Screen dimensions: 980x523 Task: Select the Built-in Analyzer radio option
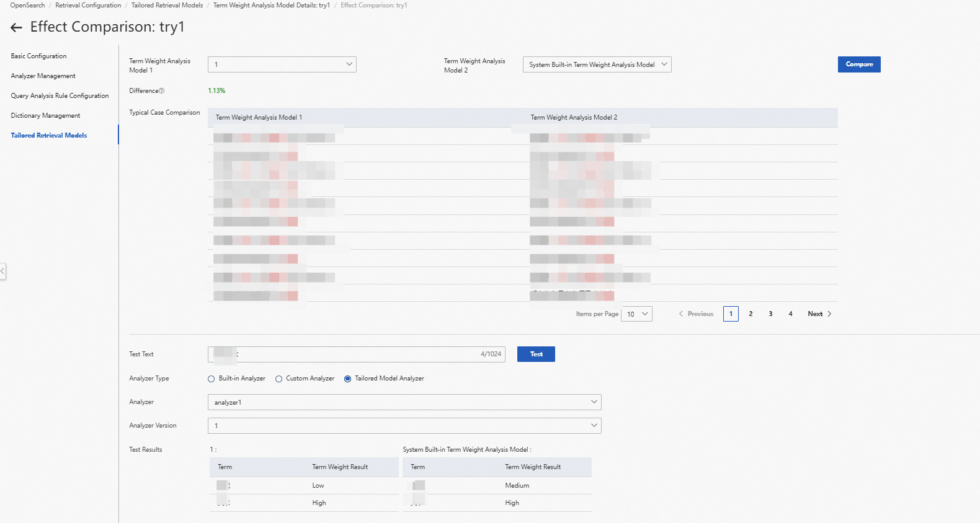coord(212,379)
